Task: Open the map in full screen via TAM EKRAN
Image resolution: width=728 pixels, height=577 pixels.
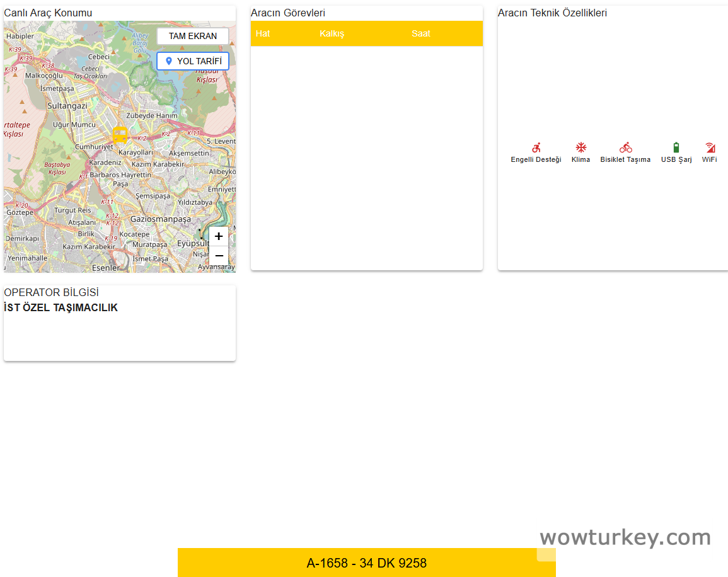Action: click(193, 36)
